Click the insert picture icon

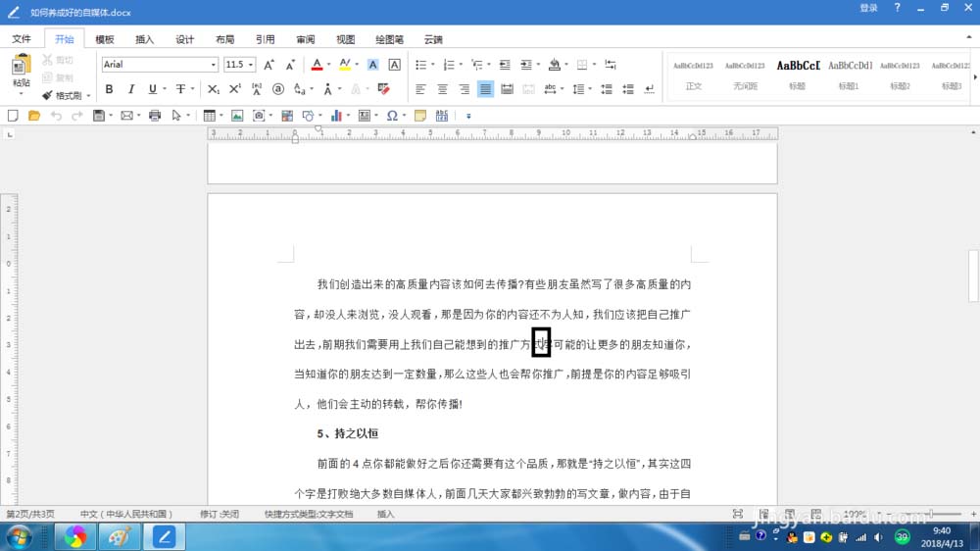click(x=236, y=116)
